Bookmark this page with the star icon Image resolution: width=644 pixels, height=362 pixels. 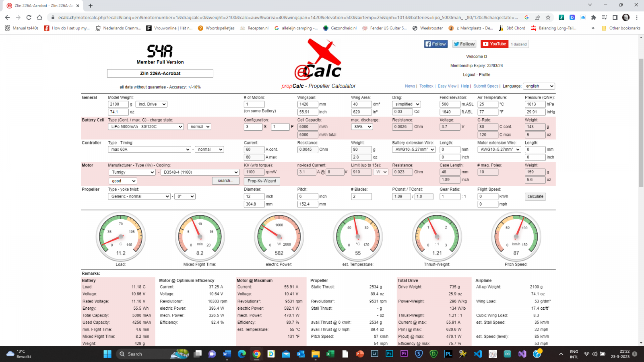548,17
